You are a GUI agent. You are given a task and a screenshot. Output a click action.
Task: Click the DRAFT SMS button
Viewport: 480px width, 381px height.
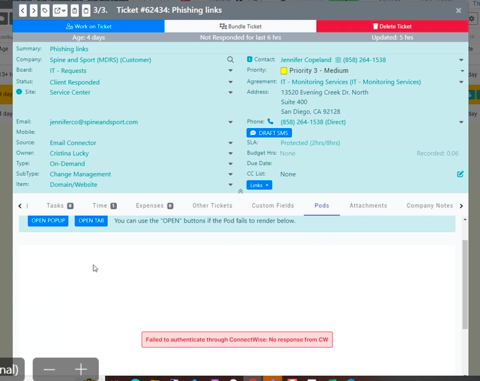coord(269,133)
